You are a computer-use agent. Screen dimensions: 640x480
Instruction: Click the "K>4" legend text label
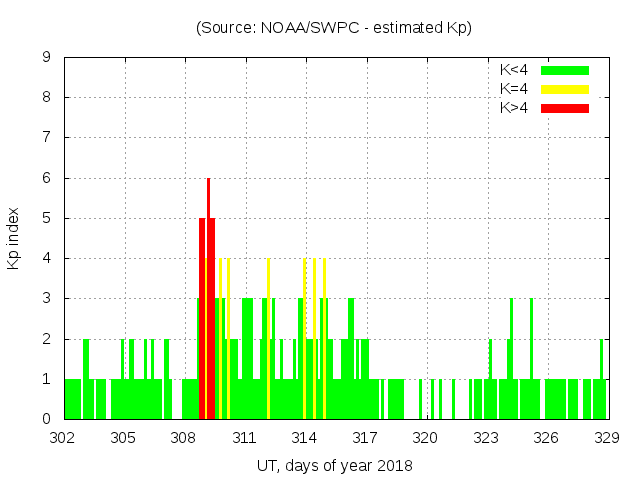[514, 107]
